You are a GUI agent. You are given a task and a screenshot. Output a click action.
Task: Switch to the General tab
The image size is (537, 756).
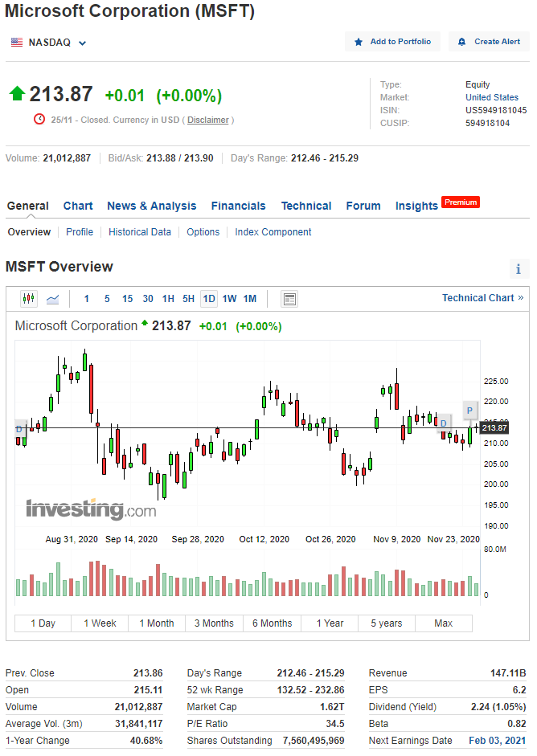pyautogui.click(x=28, y=206)
